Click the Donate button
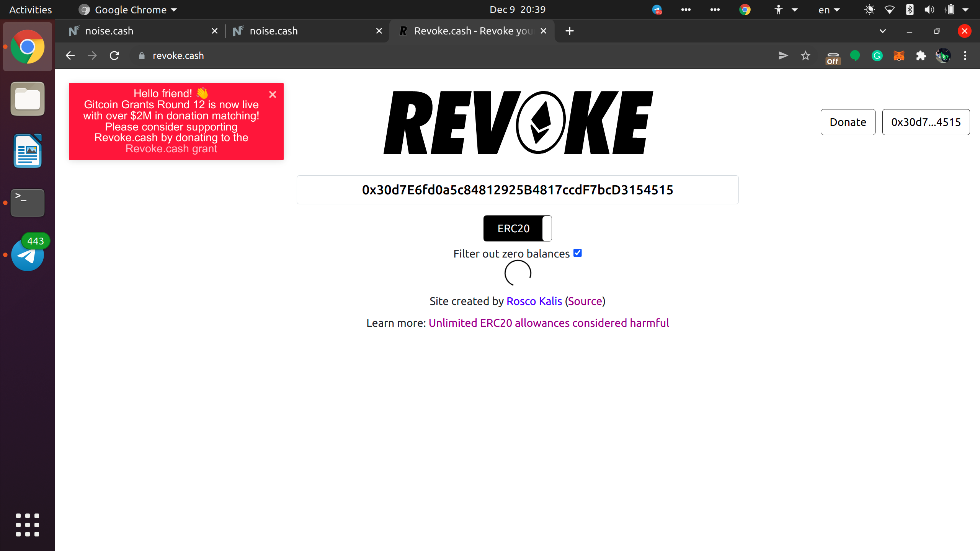This screenshot has height=551, width=980. coord(848,122)
